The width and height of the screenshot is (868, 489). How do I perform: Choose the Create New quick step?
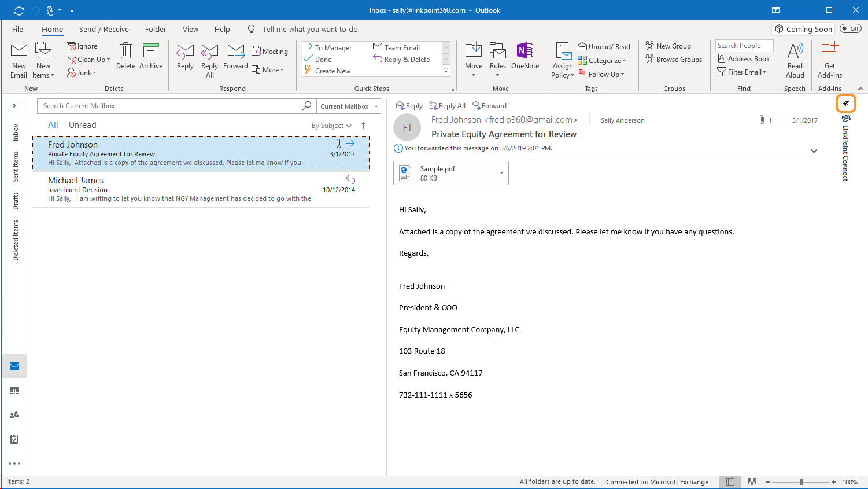(x=327, y=71)
